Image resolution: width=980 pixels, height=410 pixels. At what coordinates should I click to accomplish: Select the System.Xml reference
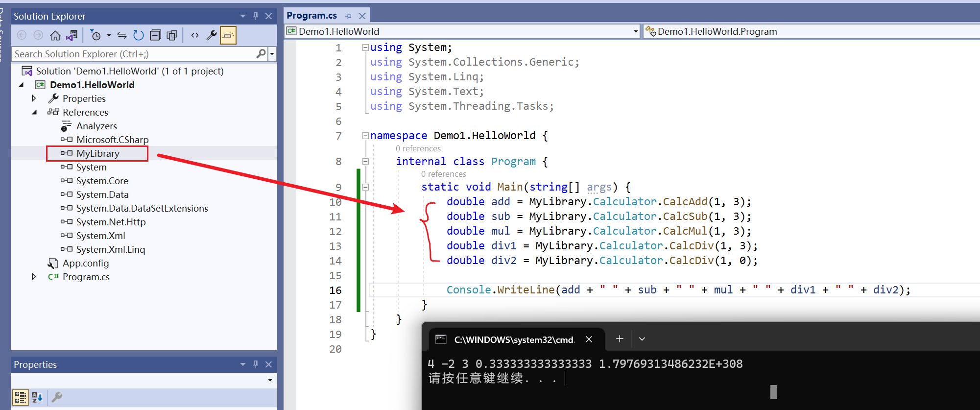coord(100,236)
